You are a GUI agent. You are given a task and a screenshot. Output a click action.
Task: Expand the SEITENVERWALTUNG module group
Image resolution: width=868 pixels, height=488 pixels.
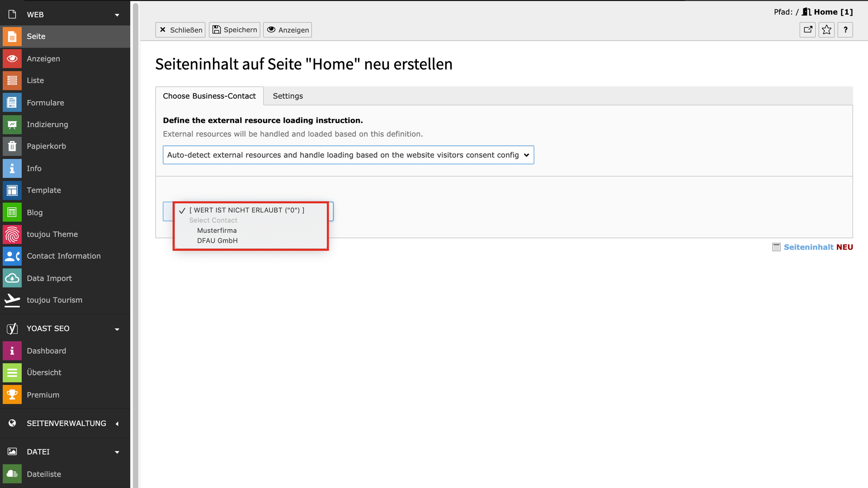coord(117,424)
